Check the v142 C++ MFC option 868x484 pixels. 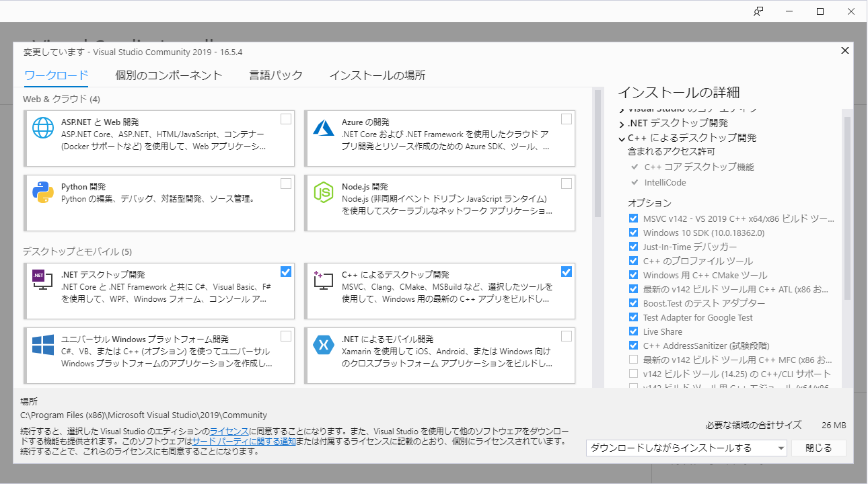click(x=633, y=360)
